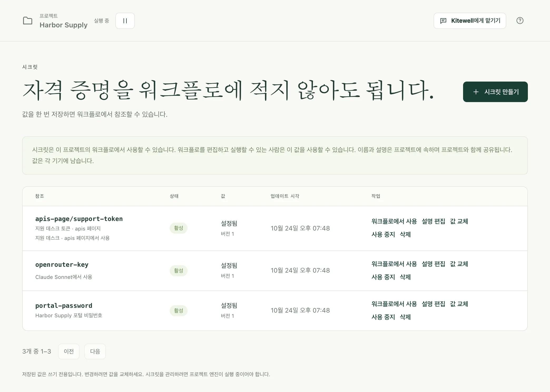Viewport: 550px width, 392px height.
Task: Click the '시크릿 만들기' button
Action: coord(495,92)
